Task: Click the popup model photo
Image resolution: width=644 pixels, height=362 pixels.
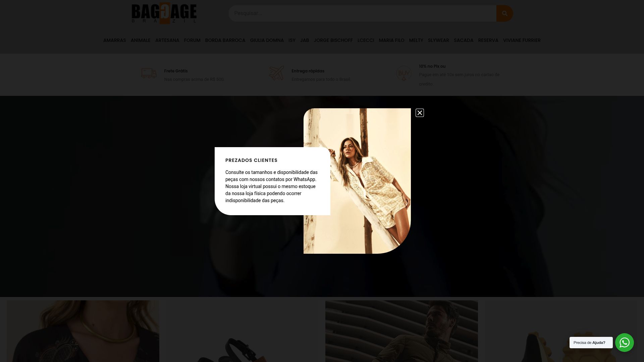Action: [357, 181]
